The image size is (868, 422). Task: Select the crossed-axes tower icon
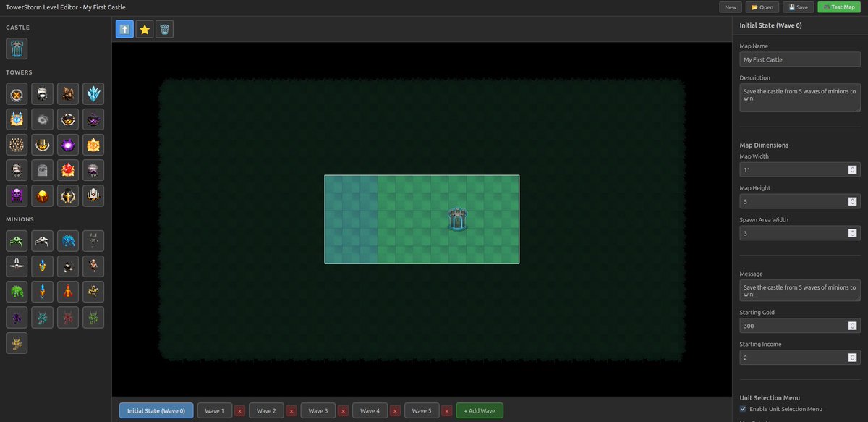pos(16,93)
